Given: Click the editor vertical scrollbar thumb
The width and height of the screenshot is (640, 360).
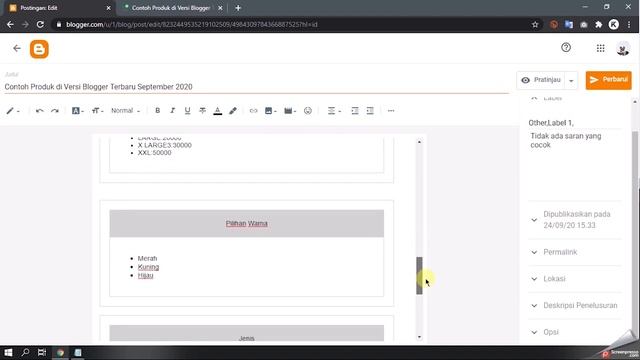Looking at the screenshot, I should (419, 276).
